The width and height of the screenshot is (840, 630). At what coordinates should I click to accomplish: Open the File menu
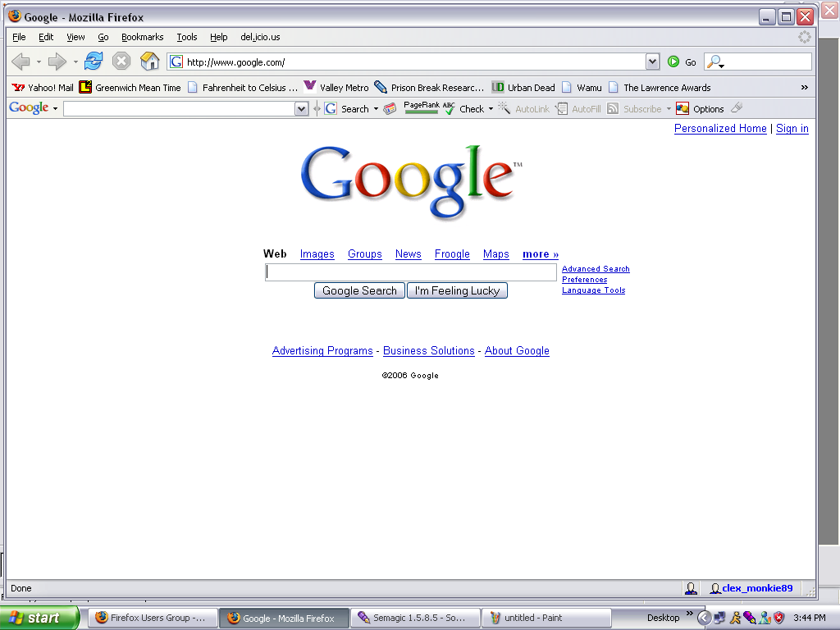(19, 37)
